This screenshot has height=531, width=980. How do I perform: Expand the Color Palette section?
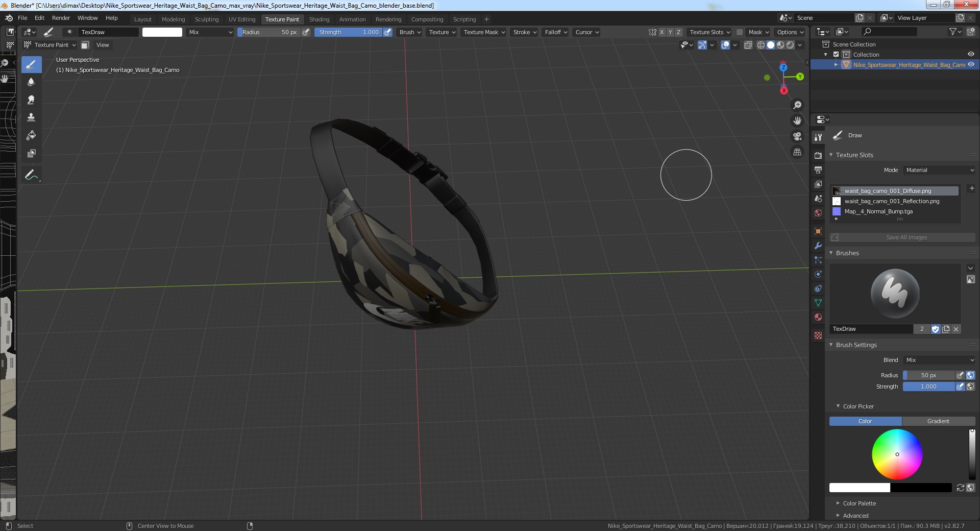(x=838, y=503)
